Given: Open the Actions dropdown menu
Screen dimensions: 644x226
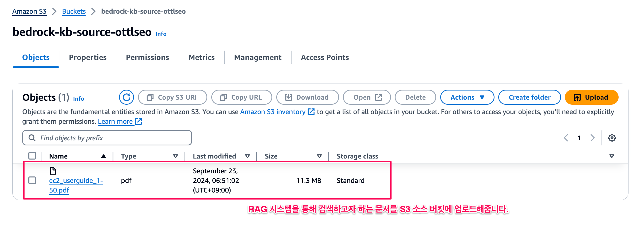Looking at the screenshot, I should pos(467,97).
